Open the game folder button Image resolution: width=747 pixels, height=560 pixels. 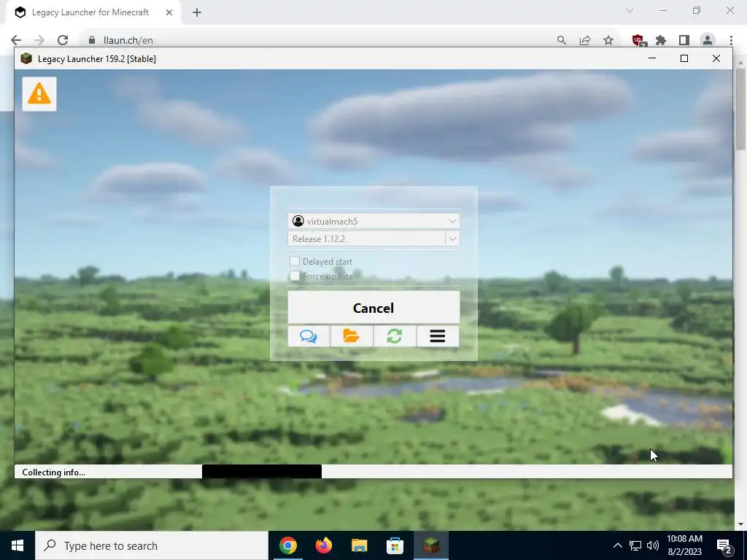(351, 336)
